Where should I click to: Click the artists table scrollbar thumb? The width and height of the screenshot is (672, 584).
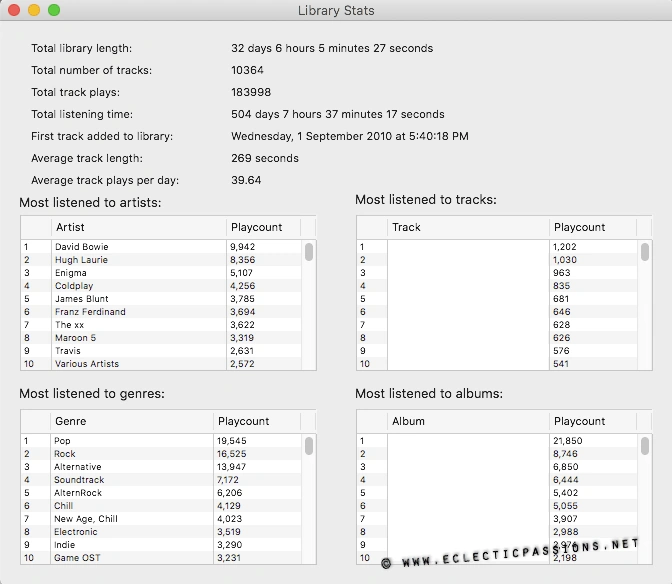coord(309,252)
